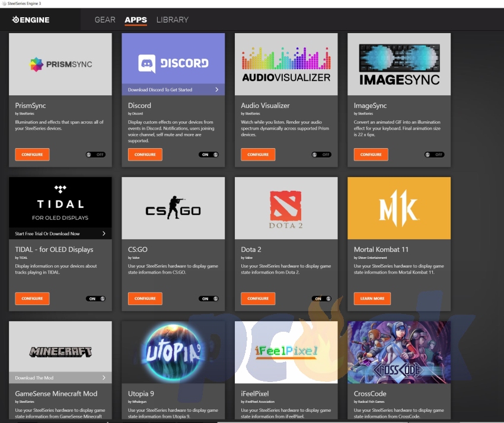504x423 pixels.
Task: Turn on the PrismSync toggle
Action: click(x=96, y=155)
